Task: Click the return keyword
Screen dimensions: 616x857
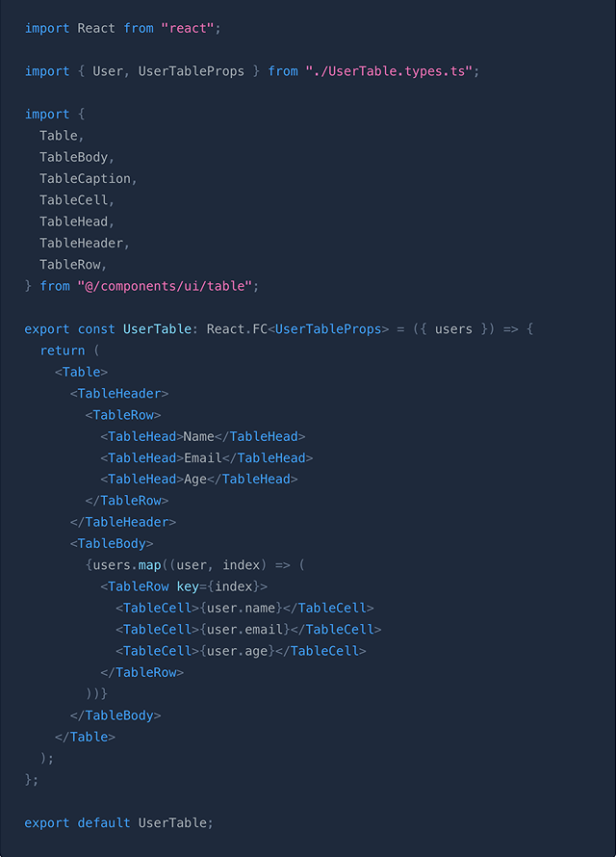Action: [63, 351]
